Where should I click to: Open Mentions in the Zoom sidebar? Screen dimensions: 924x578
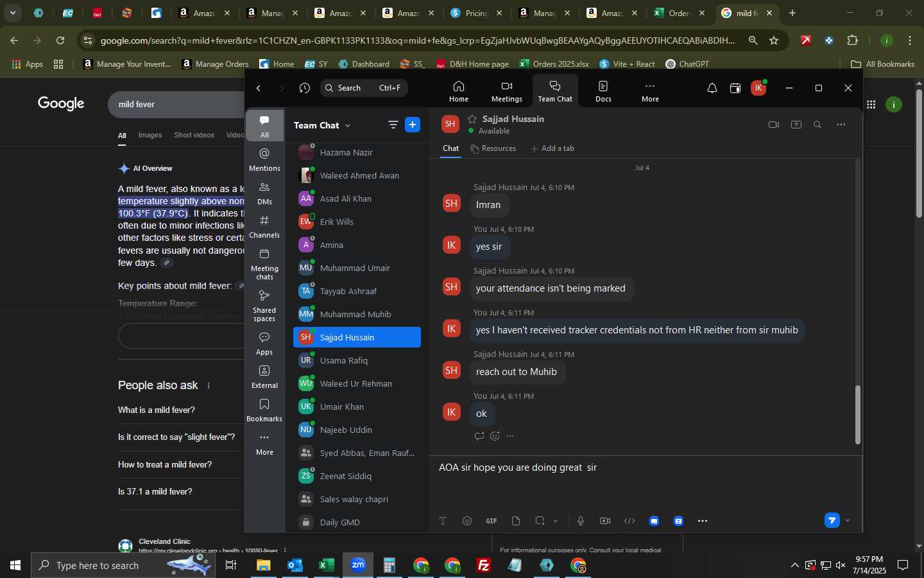pyautogui.click(x=264, y=159)
